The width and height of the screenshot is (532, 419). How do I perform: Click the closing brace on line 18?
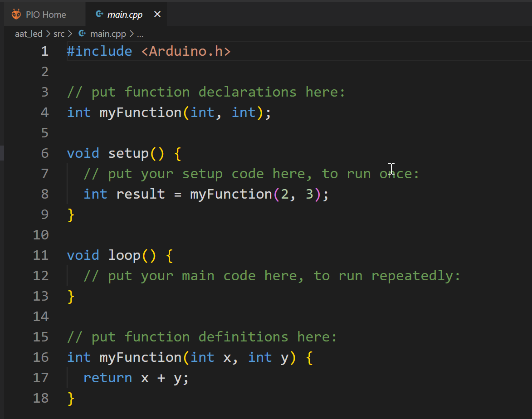[71, 399]
